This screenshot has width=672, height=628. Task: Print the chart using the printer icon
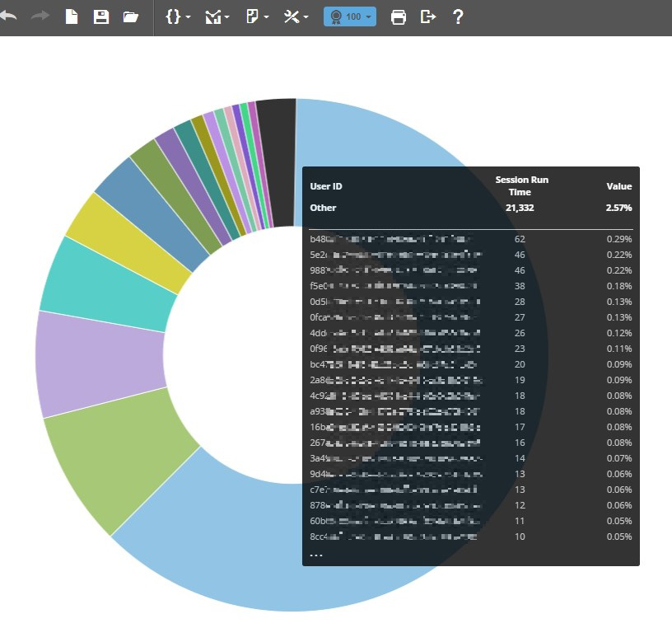(398, 17)
